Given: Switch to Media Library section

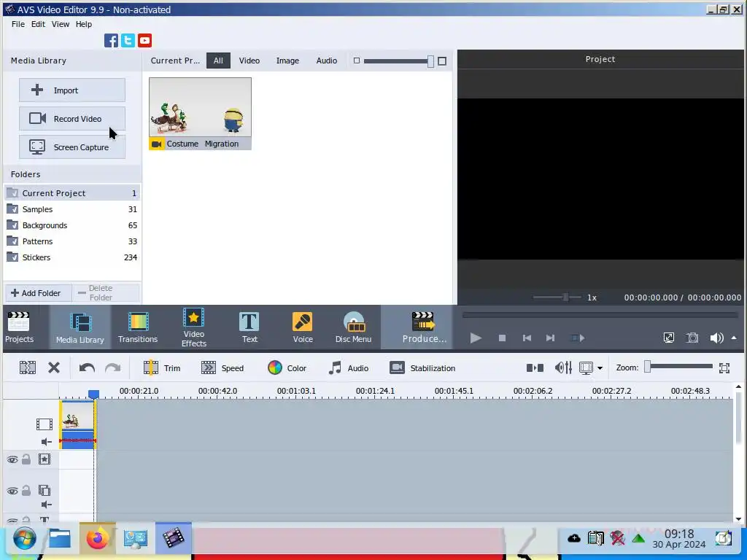Looking at the screenshot, I should pos(80,327).
